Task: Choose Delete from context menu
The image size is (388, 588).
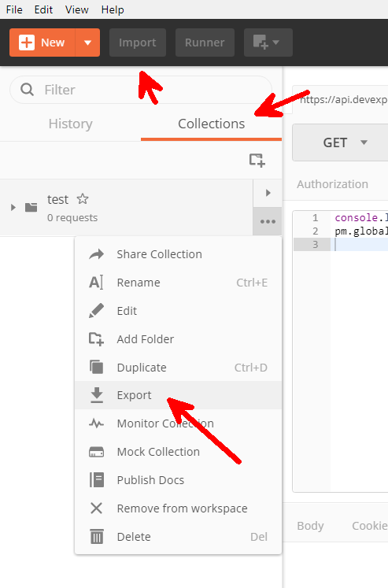Action: 178,537
